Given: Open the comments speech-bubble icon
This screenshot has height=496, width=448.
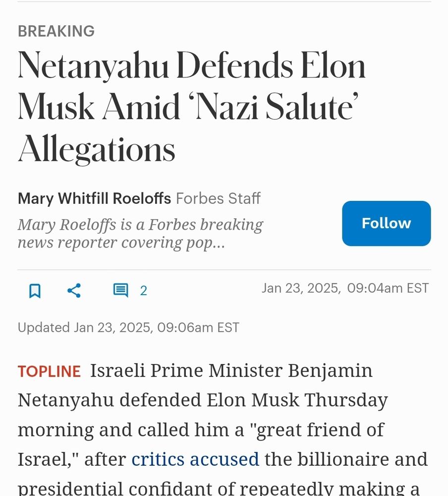Looking at the screenshot, I should (120, 290).
